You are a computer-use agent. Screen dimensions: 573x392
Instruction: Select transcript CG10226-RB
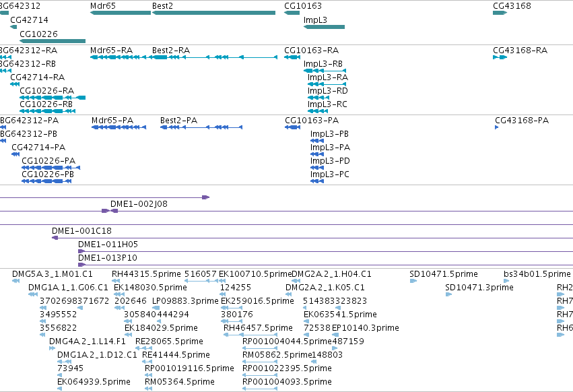coord(48,111)
